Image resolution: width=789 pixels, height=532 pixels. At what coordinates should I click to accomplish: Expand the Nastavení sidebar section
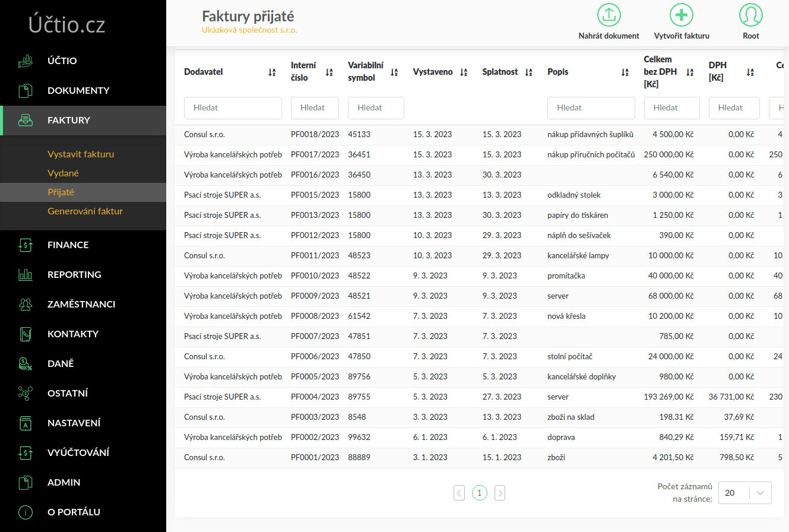tap(74, 423)
